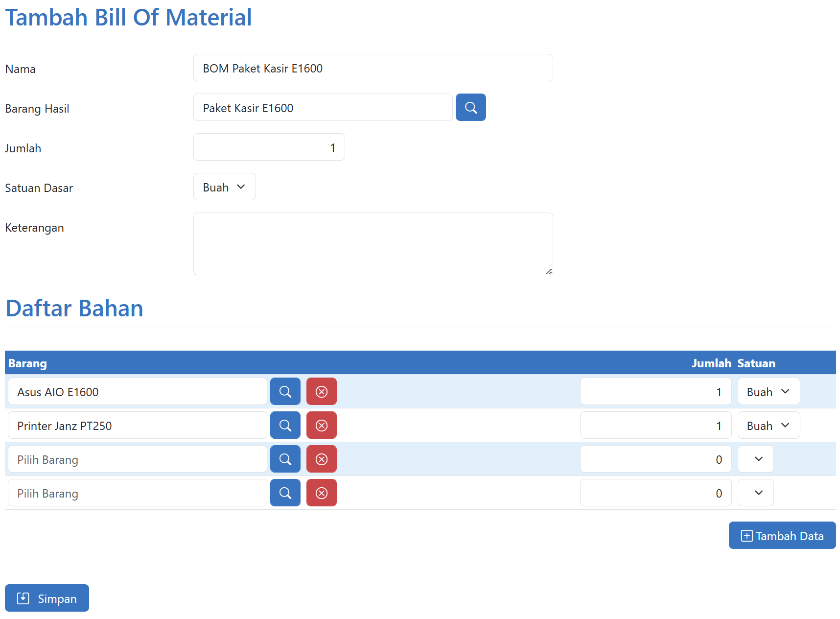The width and height of the screenshot is (840, 619).
Task: Click the Tambah Bill Of Material heading
Action: click(128, 17)
